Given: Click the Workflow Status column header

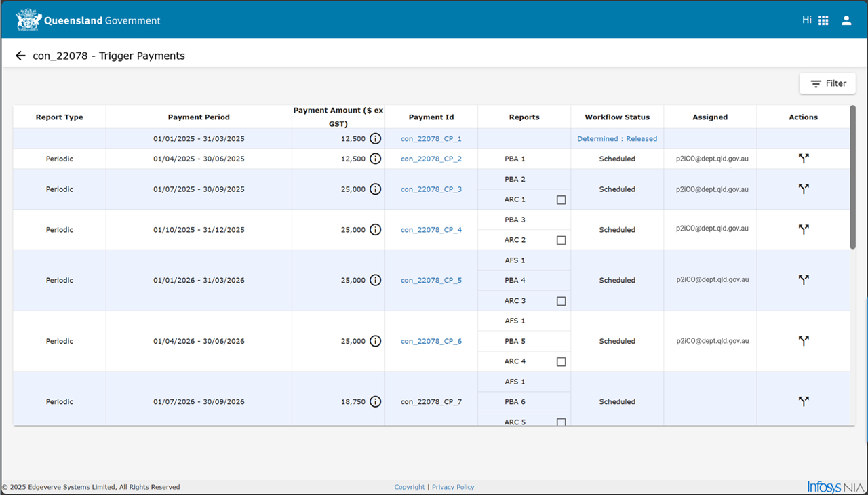Looking at the screenshot, I should (617, 117).
